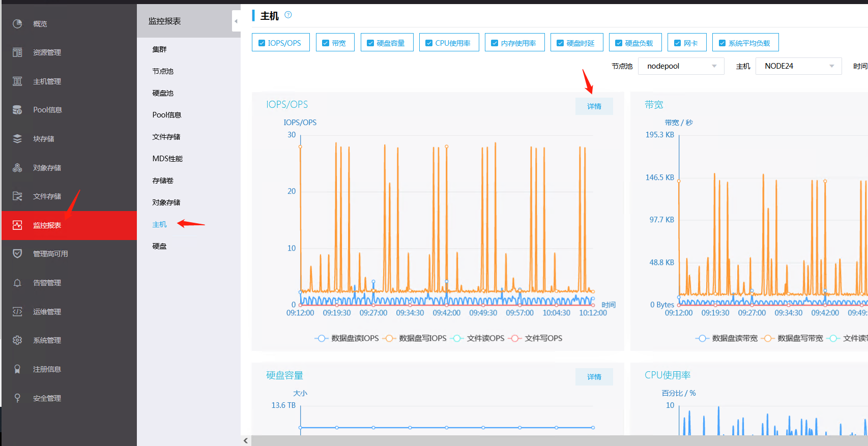The width and height of the screenshot is (868, 446).
Task: Click the 管理高可用 shield icon
Action: 17,254
